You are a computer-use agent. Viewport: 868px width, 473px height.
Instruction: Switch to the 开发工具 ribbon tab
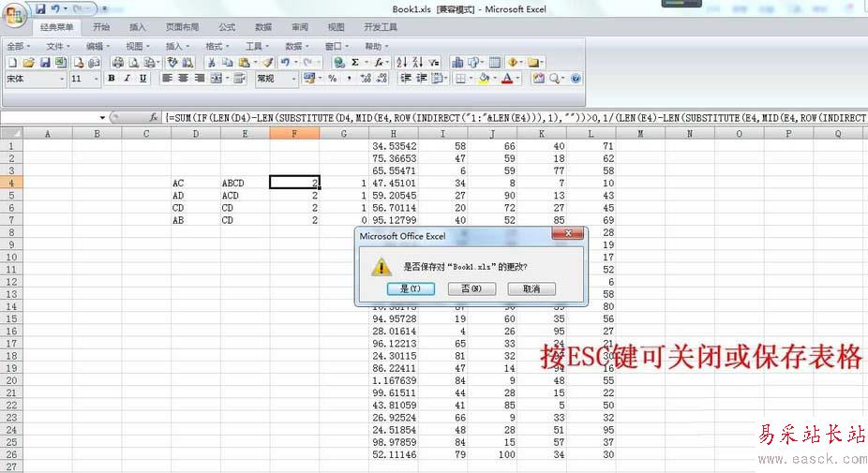[381, 27]
